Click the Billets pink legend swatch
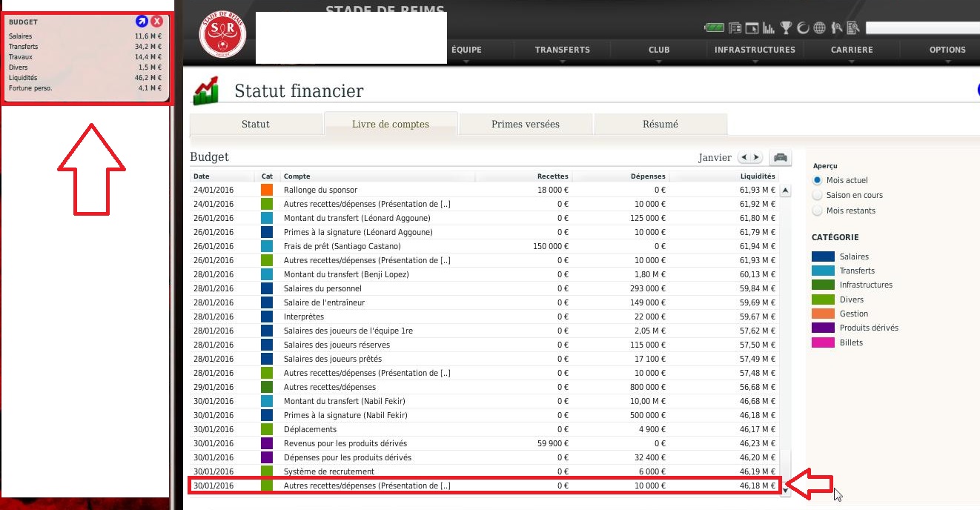Viewport: 980px width, 510px height. [823, 342]
